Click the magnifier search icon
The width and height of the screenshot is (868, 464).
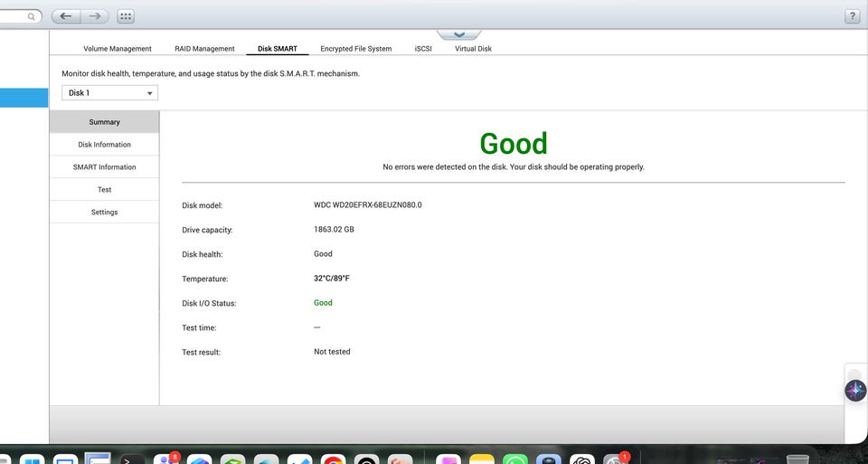(x=32, y=16)
